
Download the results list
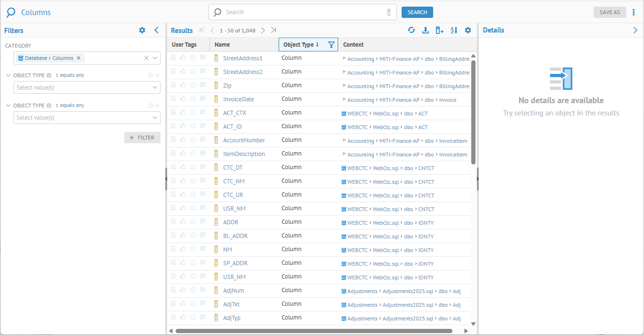pos(426,30)
